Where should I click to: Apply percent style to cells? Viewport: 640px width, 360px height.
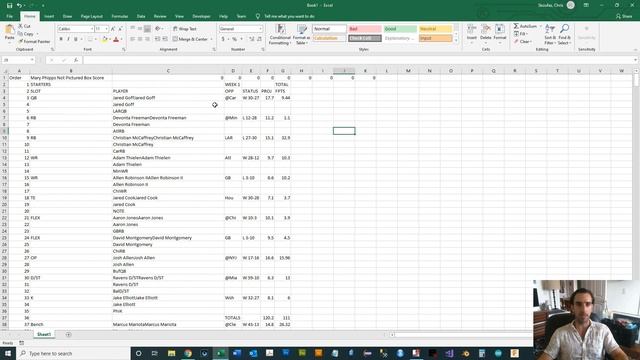234,39
